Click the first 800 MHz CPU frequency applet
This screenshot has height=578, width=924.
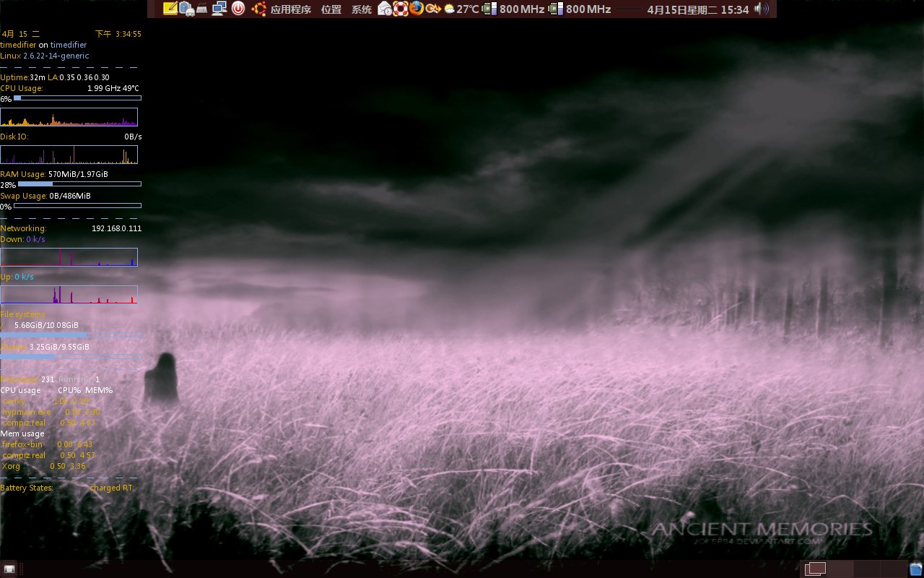pos(513,9)
